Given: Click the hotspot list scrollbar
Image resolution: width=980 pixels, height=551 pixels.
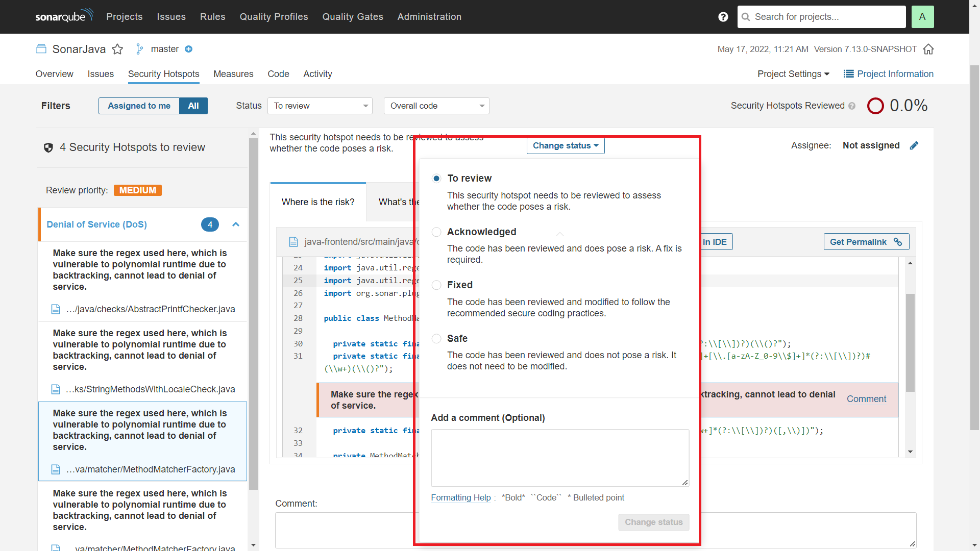Looking at the screenshot, I should [x=253, y=314].
